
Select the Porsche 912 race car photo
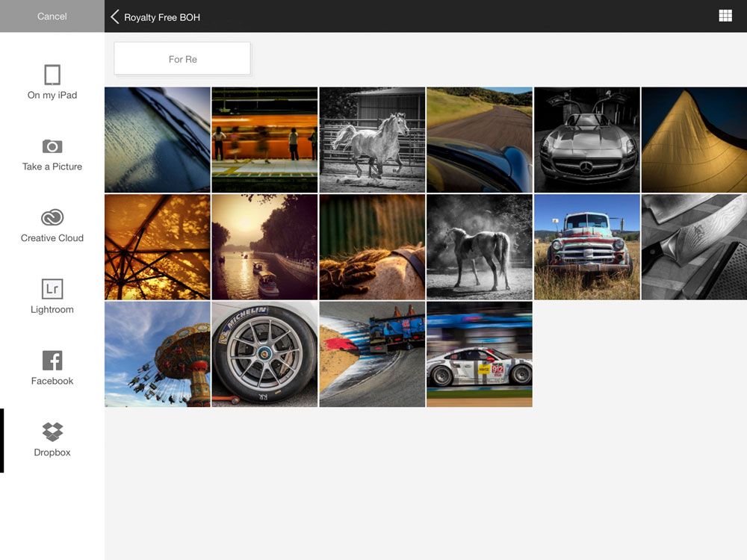[x=479, y=354]
